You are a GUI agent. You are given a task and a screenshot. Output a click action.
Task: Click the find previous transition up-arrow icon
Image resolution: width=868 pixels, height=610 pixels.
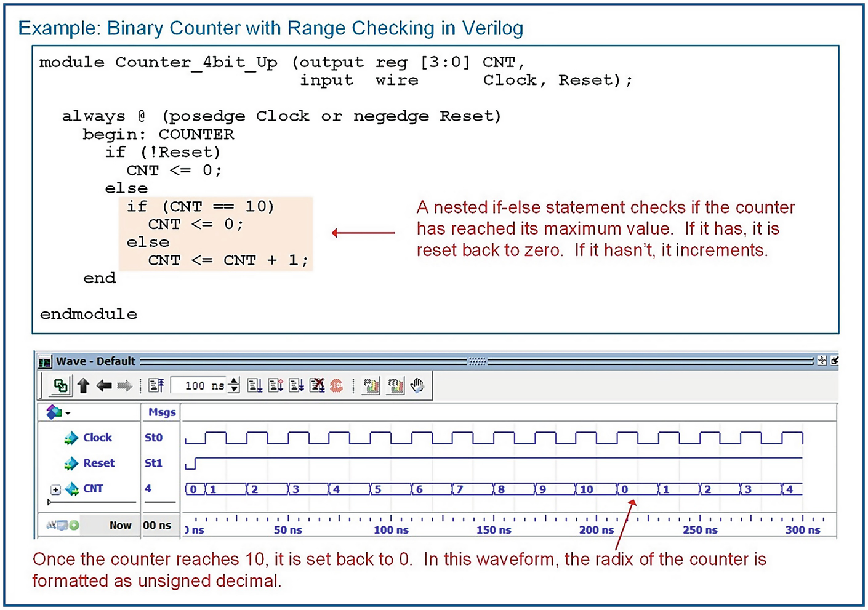coord(84,385)
